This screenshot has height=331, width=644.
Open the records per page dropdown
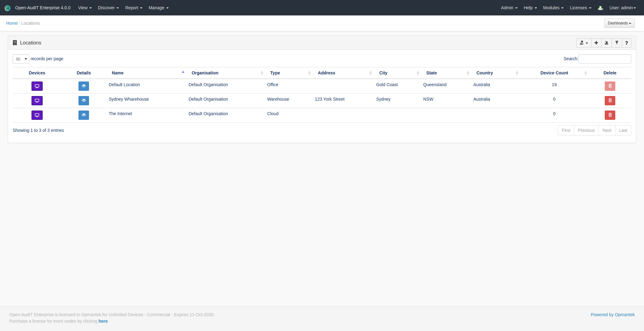(x=21, y=59)
